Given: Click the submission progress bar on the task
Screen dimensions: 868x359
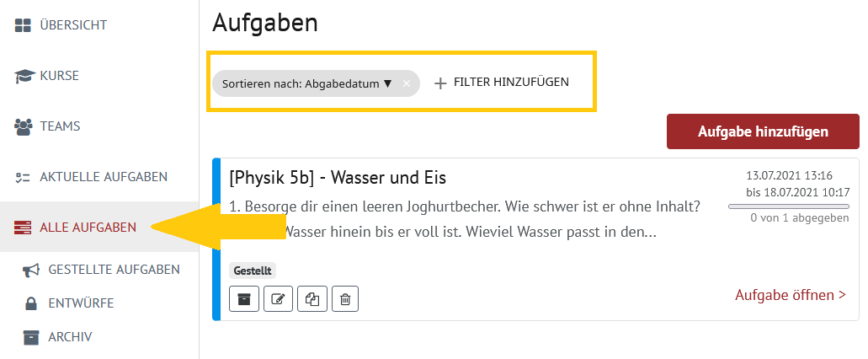Looking at the screenshot, I should (x=788, y=206).
